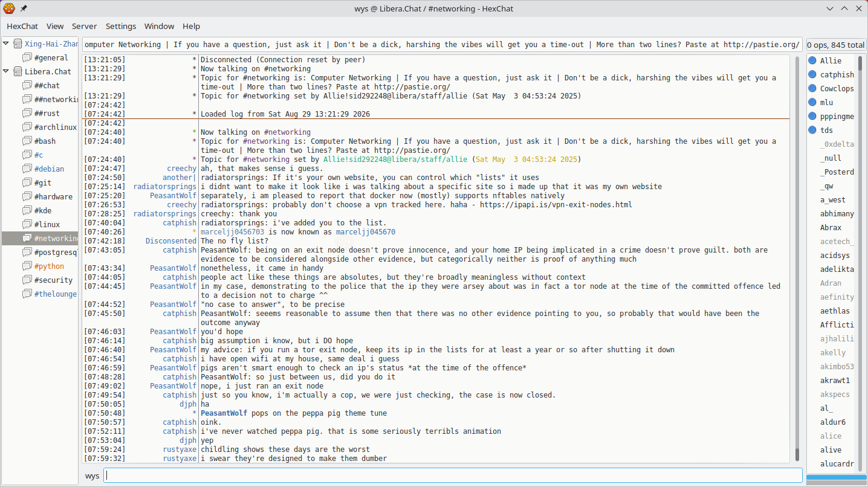Open the Help menu

pyautogui.click(x=192, y=26)
